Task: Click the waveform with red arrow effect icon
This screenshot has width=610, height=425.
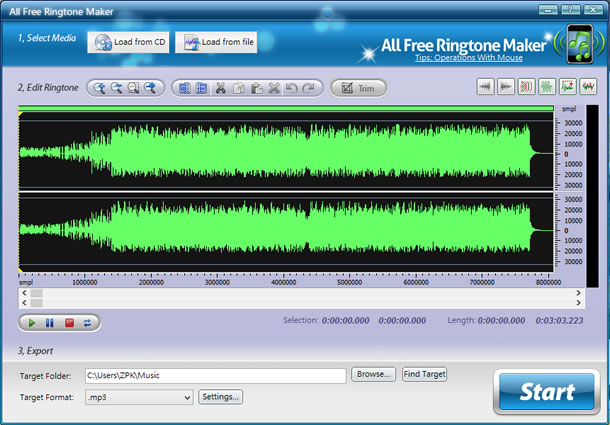Action: point(568,86)
